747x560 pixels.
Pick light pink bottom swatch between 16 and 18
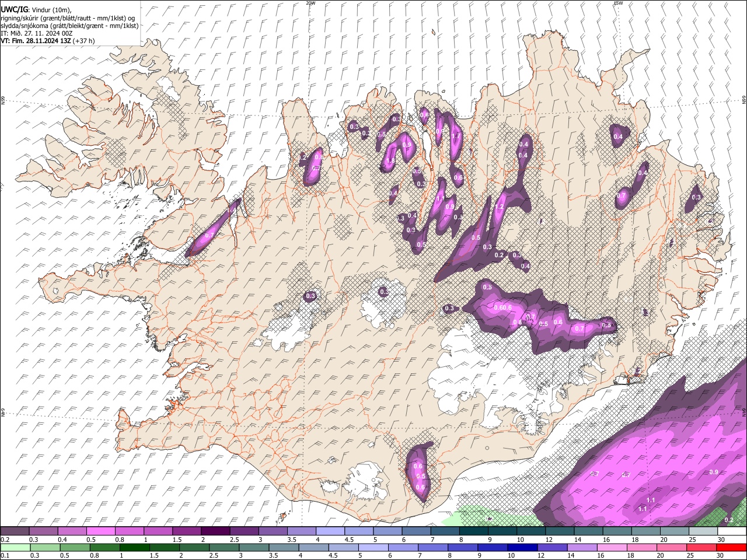pyautogui.click(x=612, y=547)
